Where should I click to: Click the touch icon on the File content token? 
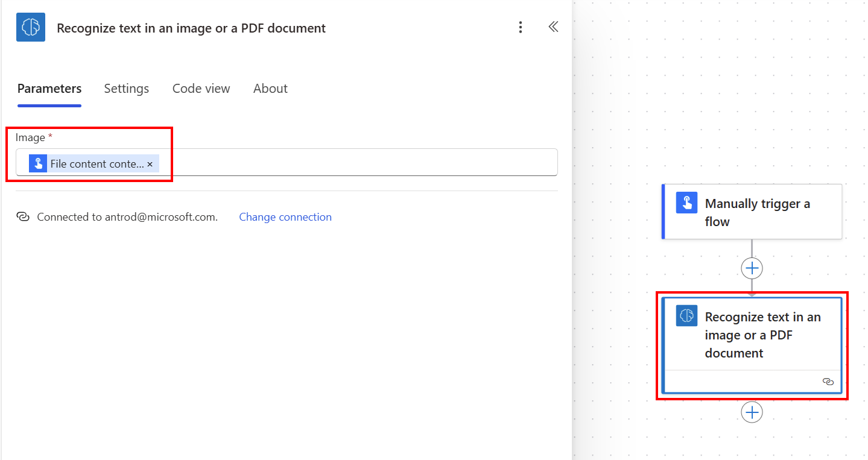[x=38, y=163]
